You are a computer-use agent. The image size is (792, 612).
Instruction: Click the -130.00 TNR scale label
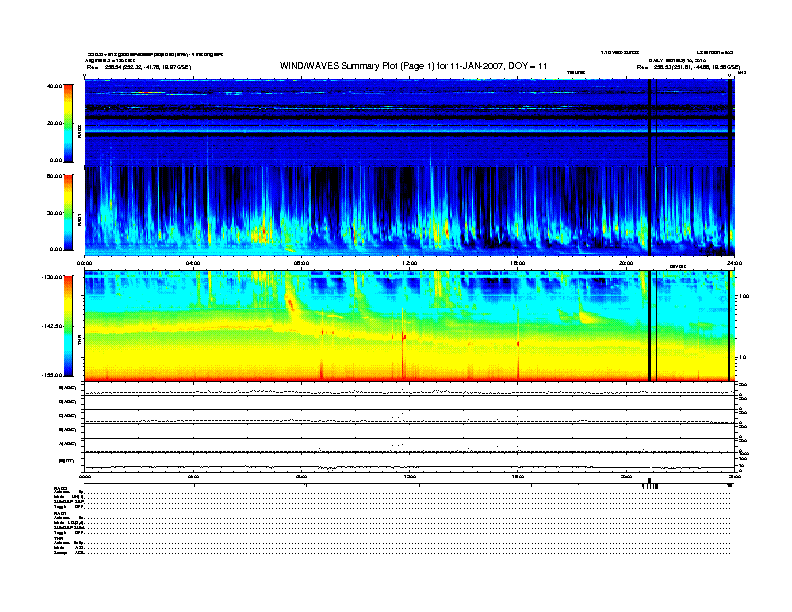tap(52, 277)
